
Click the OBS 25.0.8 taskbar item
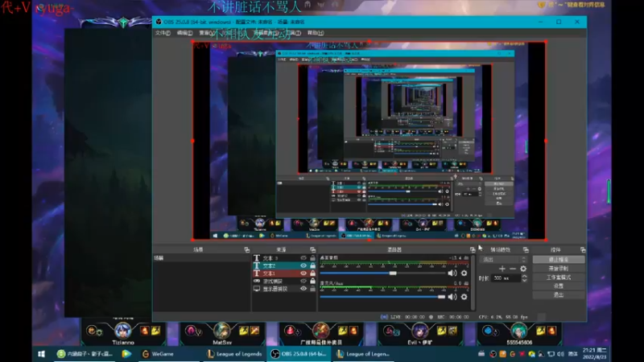(299, 354)
